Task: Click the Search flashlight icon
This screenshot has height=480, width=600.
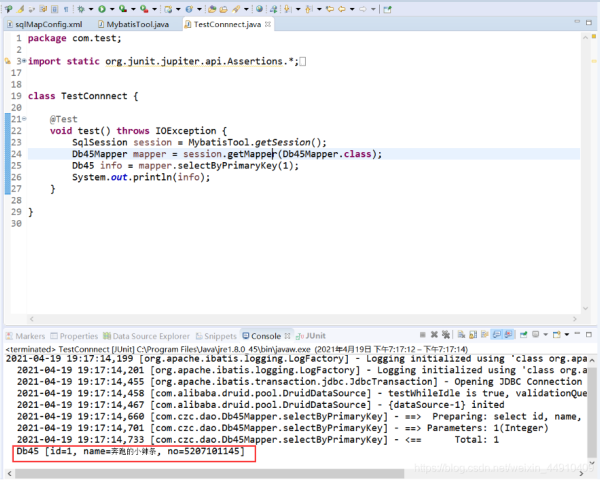Action: coord(236,9)
